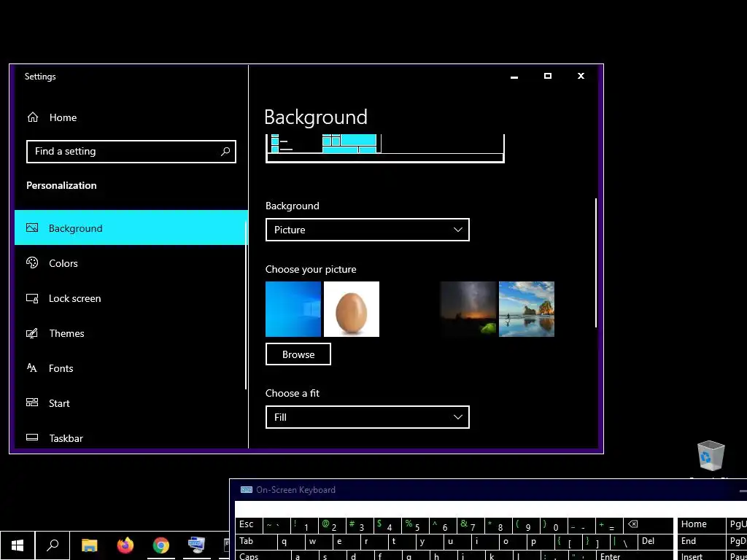Open File Explorer from the taskbar
Image resolution: width=747 pixels, height=560 pixels.
point(89,545)
